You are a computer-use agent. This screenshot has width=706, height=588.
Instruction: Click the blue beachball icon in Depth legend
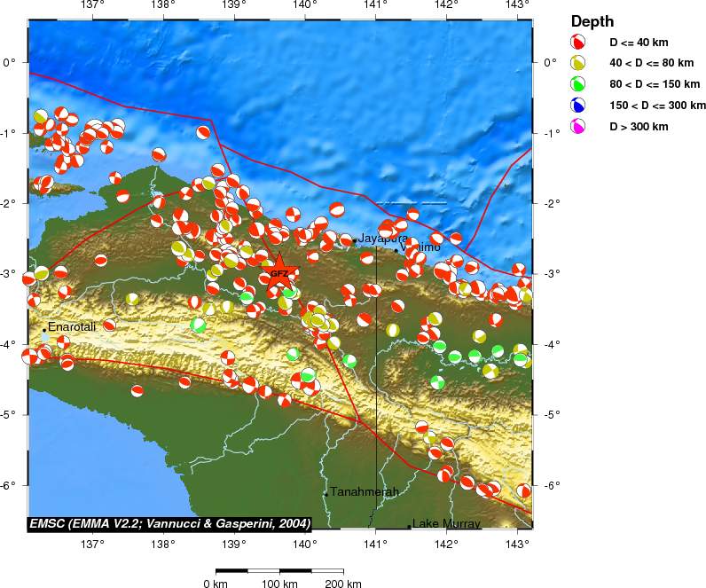pyautogui.click(x=577, y=106)
